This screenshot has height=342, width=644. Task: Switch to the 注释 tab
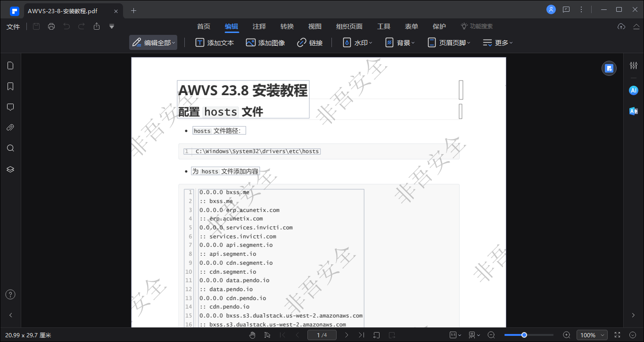click(259, 26)
